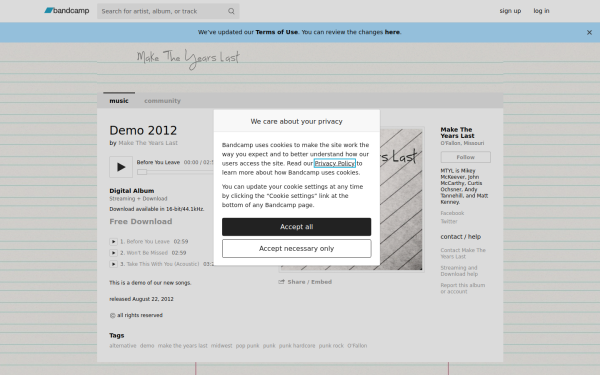Open the sign up link
Image resolution: width=600 pixels, height=375 pixels.
click(x=510, y=11)
